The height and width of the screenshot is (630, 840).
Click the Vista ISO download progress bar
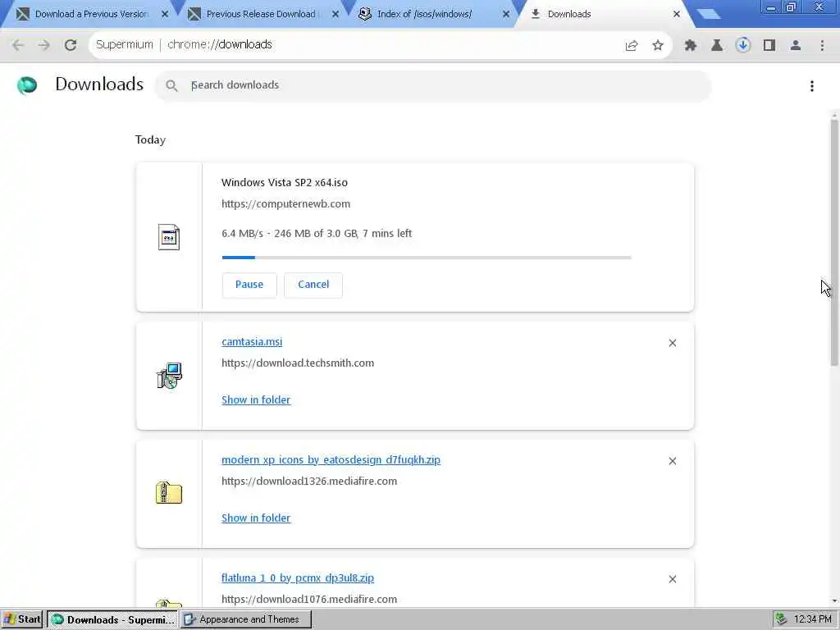[x=427, y=258]
